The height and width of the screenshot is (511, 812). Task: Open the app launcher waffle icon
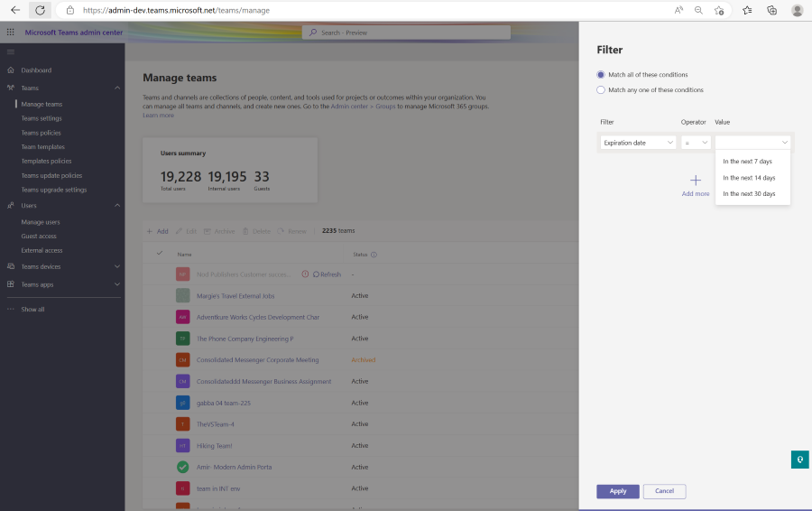[x=10, y=33]
